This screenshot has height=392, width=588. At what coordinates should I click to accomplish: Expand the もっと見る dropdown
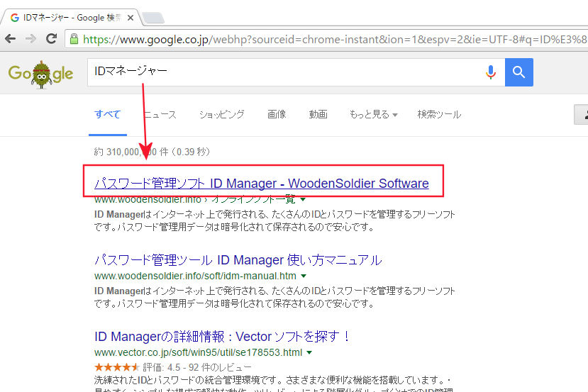tap(373, 114)
